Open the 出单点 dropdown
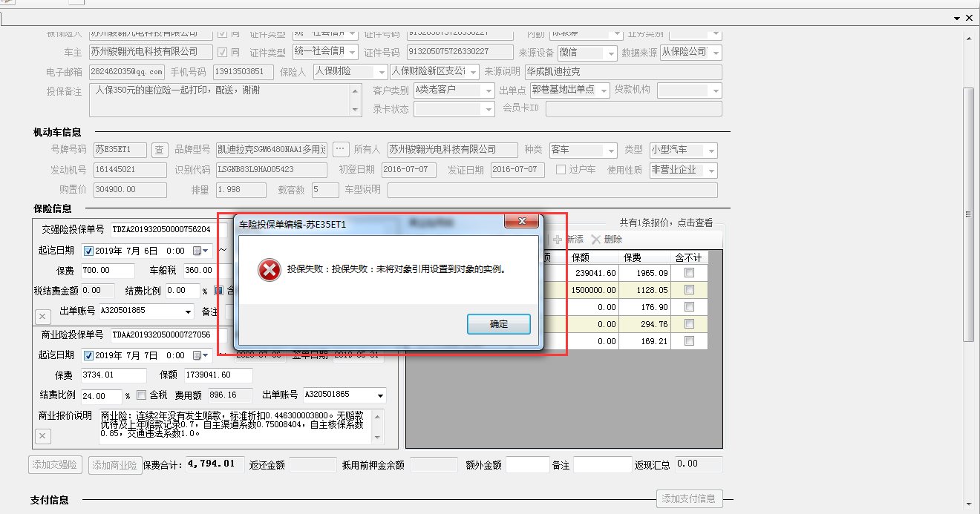 tap(604, 90)
